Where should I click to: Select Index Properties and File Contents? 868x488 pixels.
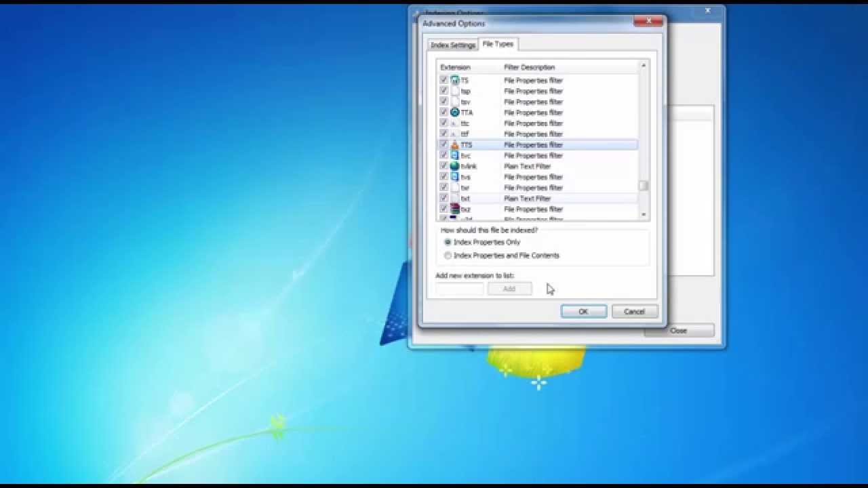coord(448,256)
